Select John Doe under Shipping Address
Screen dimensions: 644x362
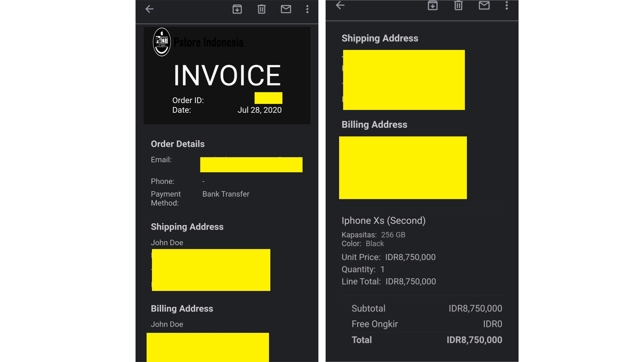167,243
